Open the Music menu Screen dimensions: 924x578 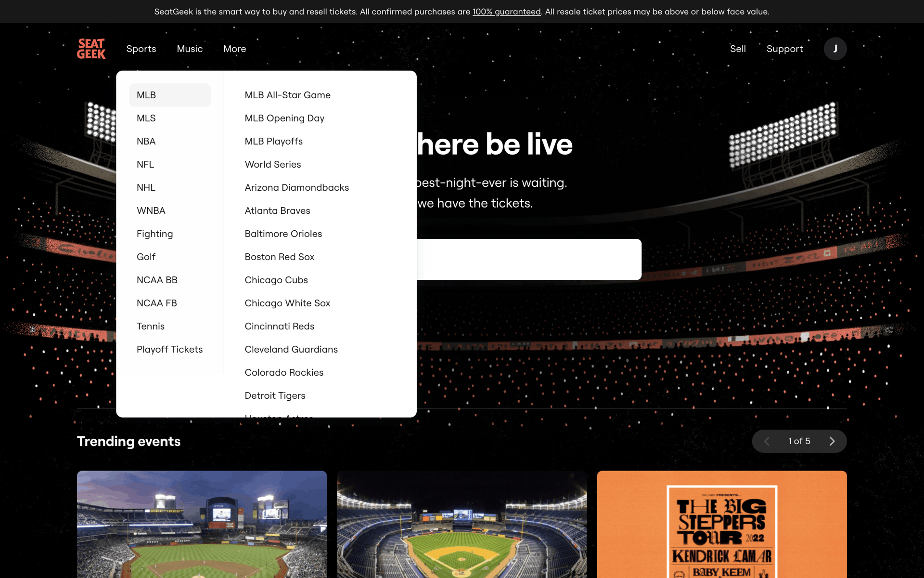coord(190,49)
